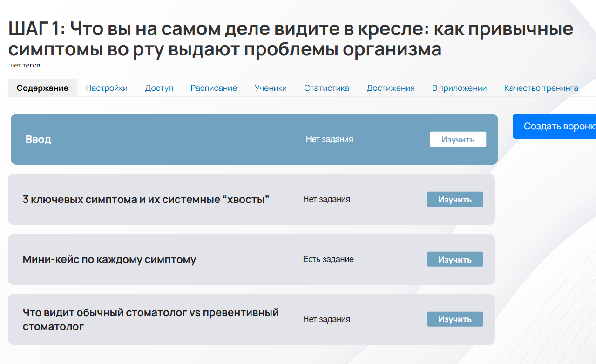Open Изучить for '3 ключевых симптома' lesson
This screenshot has height=364, width=596.
point(455,199)
